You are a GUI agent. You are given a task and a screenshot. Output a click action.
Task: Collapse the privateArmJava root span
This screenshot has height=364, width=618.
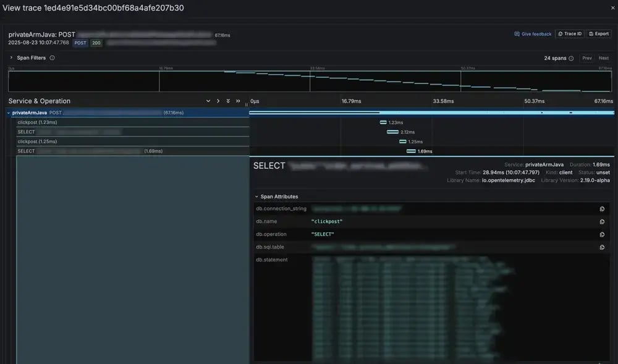[x=9, y=112]
